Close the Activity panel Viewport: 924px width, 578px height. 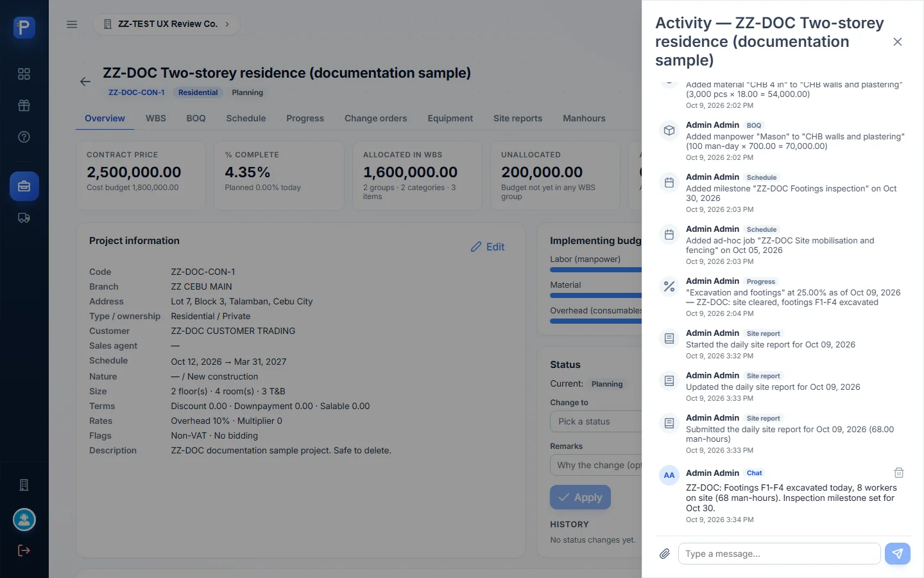[x=898, y=42]
